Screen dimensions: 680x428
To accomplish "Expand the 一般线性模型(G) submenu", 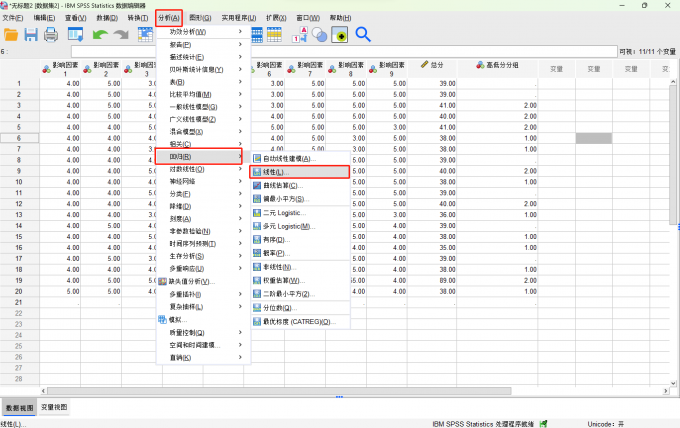I will (x=203, y=107).
